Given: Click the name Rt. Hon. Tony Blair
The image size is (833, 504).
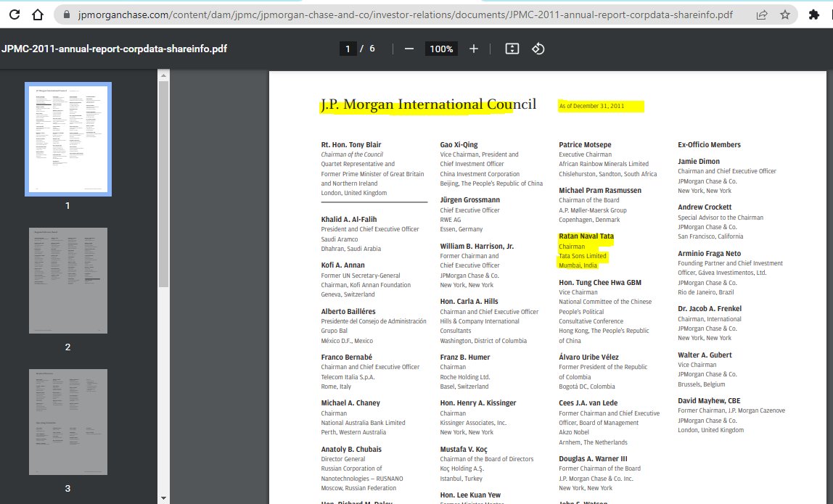Looking at the screenshot, I should 351,144.
